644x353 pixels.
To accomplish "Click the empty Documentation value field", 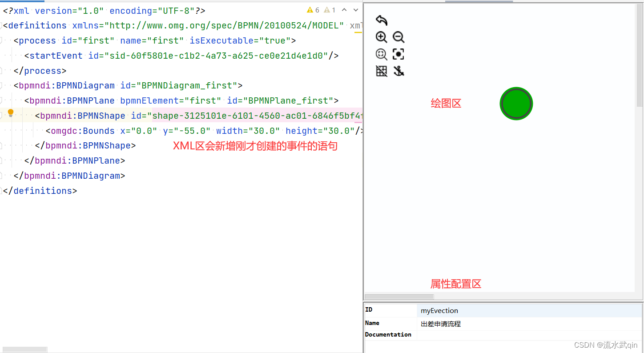I will tap(529, 335).
